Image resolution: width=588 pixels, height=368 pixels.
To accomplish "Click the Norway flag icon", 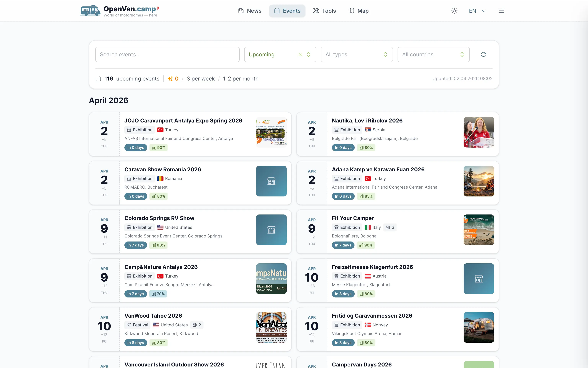I will coord(368,325).
